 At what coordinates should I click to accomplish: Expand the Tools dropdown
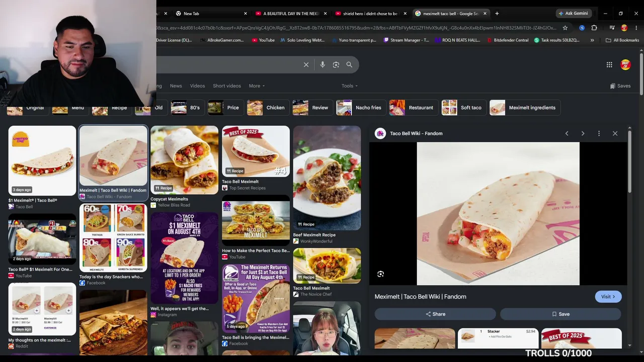point(350,86)
